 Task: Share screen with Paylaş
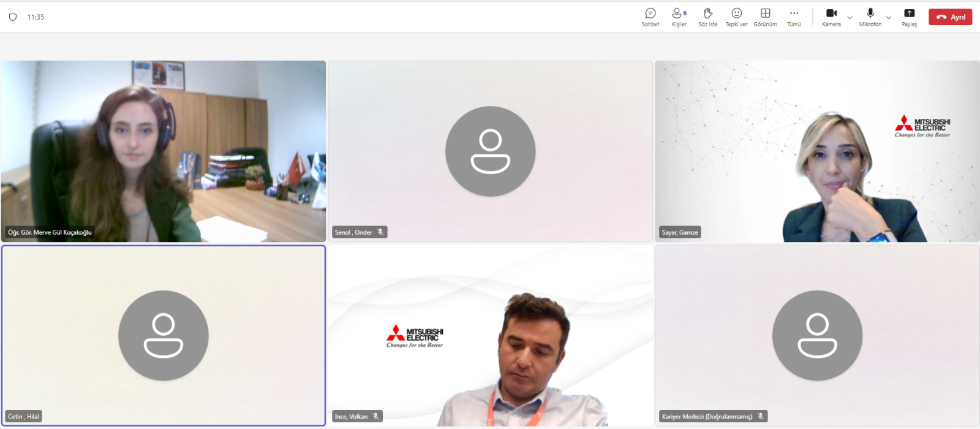point(909,17)
